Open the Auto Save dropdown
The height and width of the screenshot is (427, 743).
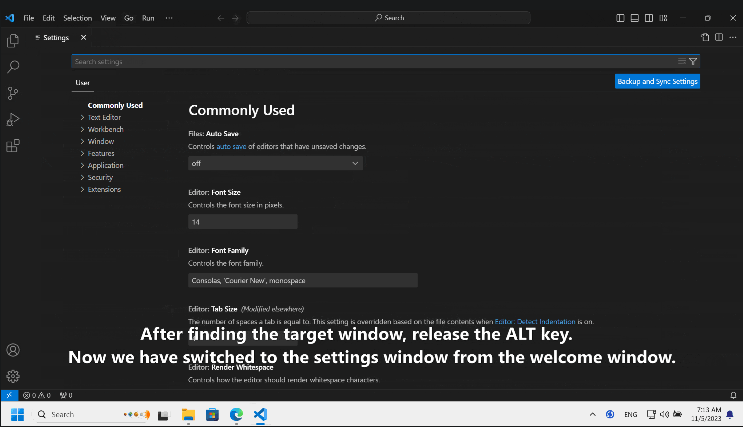click(x=275, y=164)
